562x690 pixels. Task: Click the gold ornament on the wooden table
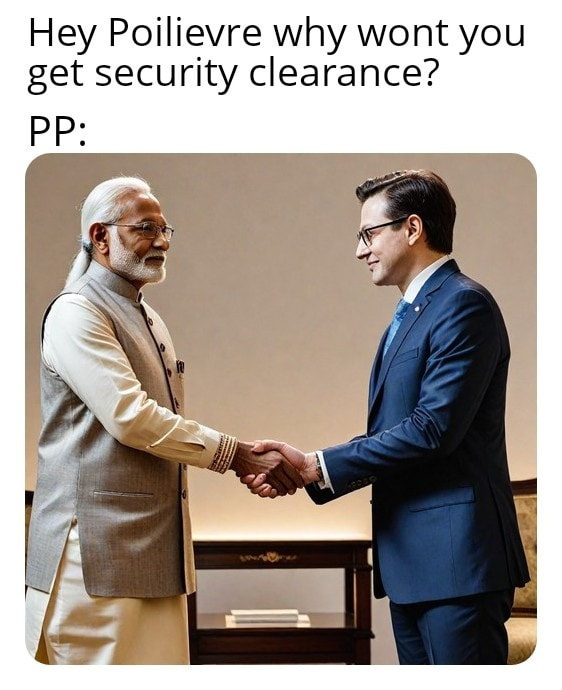(268, 558)
